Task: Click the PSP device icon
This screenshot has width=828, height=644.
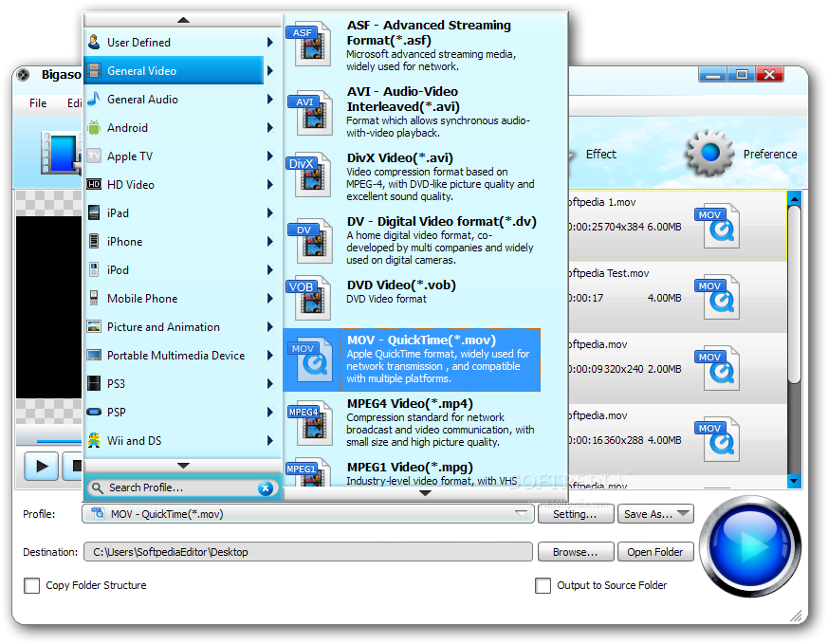Action: (x=94, y=412)
